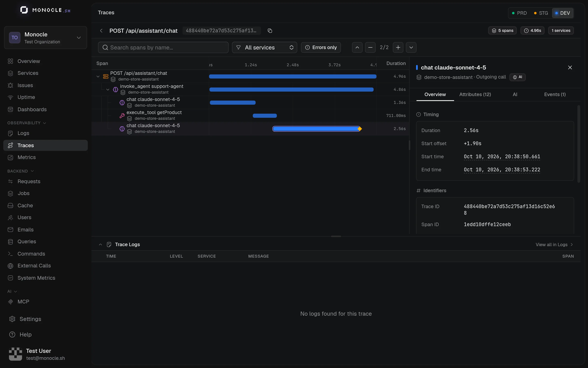The height and width of the screenshot is (368, 588).
Task: Open the Requests page
Action: [46, 181]
